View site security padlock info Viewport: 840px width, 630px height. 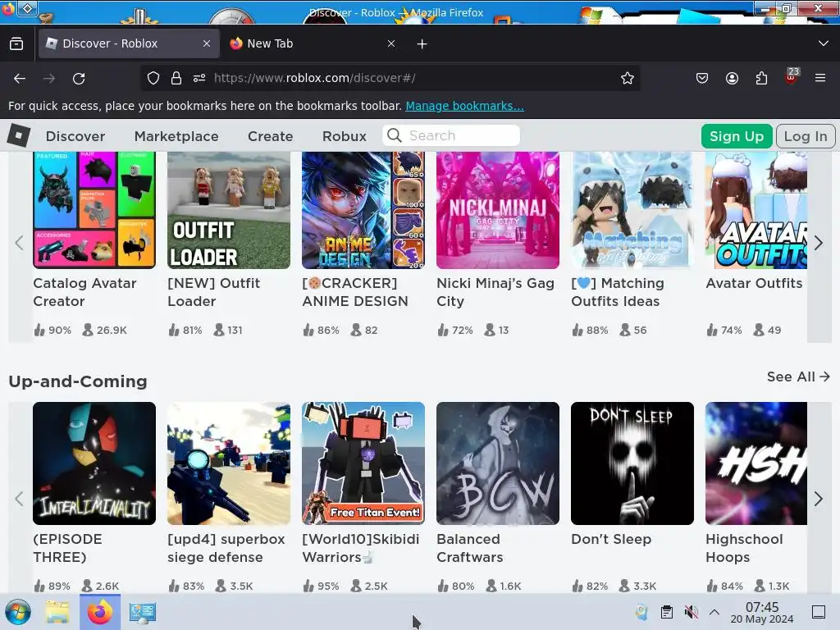(x=176, y=78)
